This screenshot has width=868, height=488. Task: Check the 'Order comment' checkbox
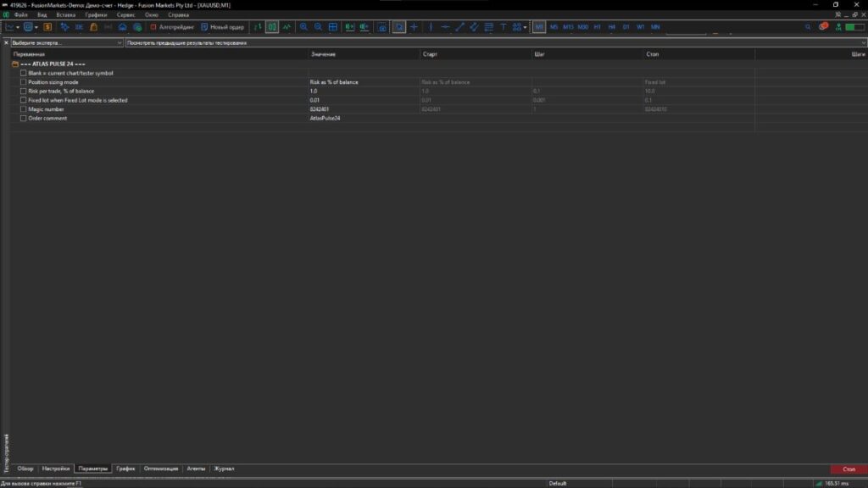coord(23,119)
